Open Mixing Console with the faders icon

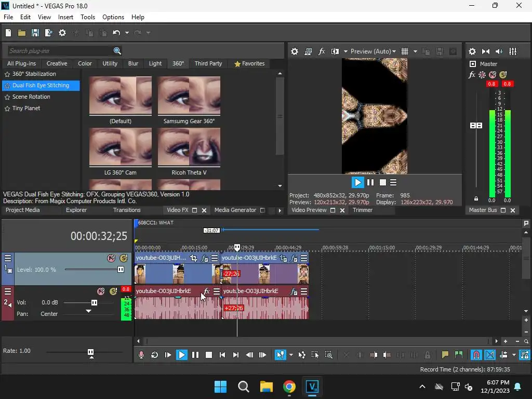tap(513, 51)
